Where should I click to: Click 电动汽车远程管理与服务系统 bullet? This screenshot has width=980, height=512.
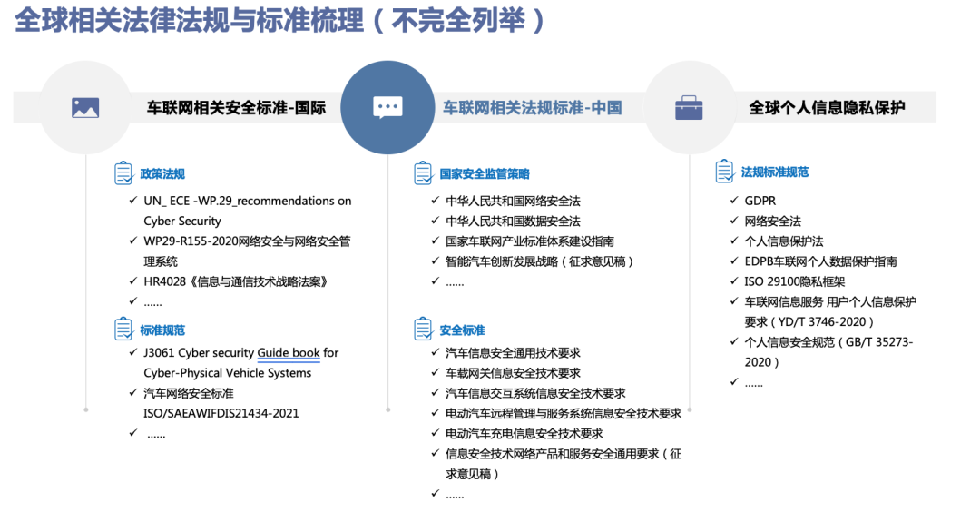pyautogui.click(x=563, y=413)
